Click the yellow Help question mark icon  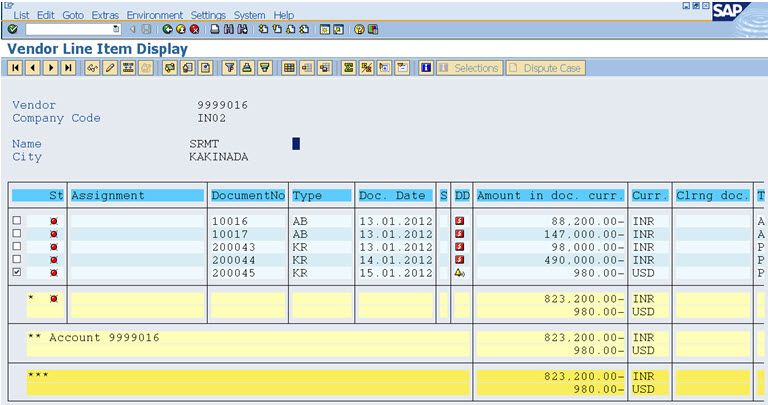359,29
